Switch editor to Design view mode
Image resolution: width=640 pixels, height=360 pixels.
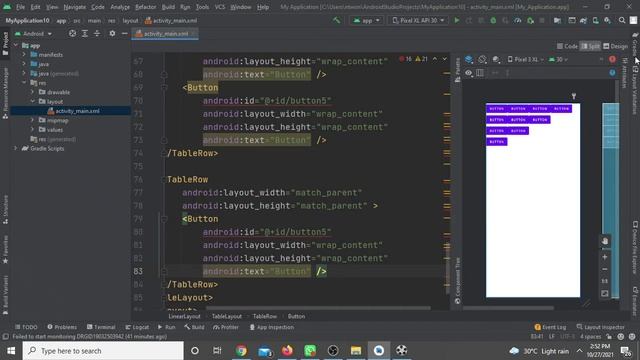pos(616,46)
